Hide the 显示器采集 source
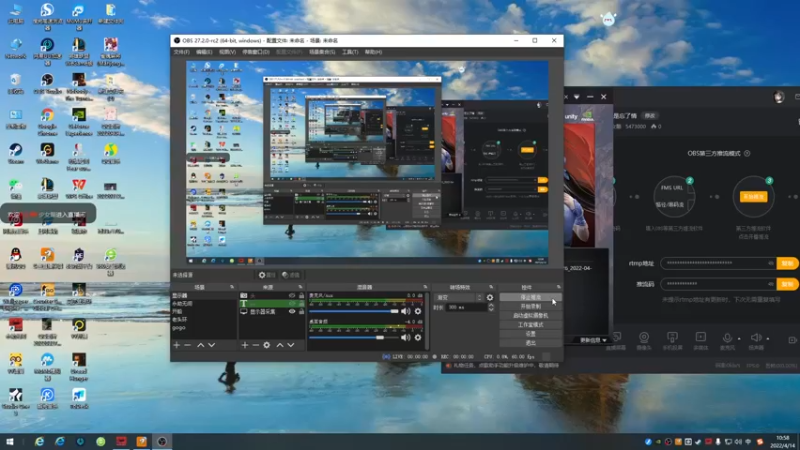This screenshot has height=450, width=800. tap(292, 312)
